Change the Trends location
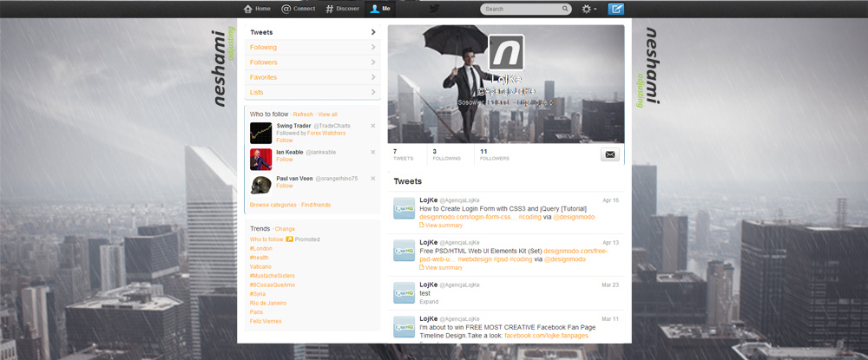 [x=285, y=229]
